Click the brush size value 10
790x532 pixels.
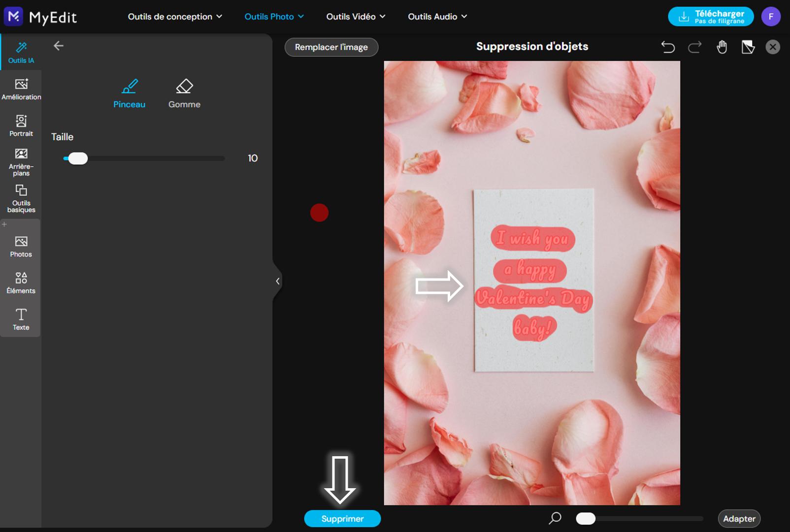[253, 158]
